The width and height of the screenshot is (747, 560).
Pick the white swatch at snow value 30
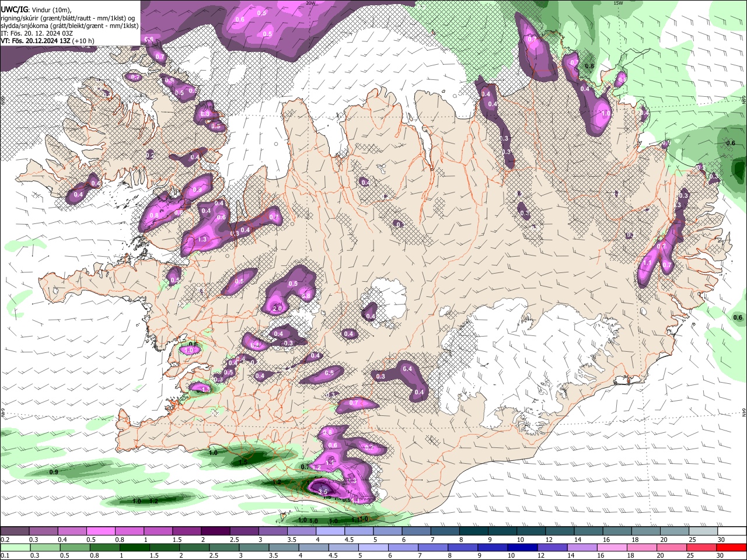[732, 531]
